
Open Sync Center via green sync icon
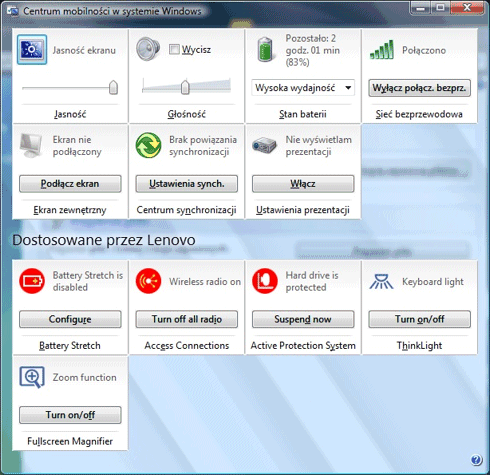(148, 145)
